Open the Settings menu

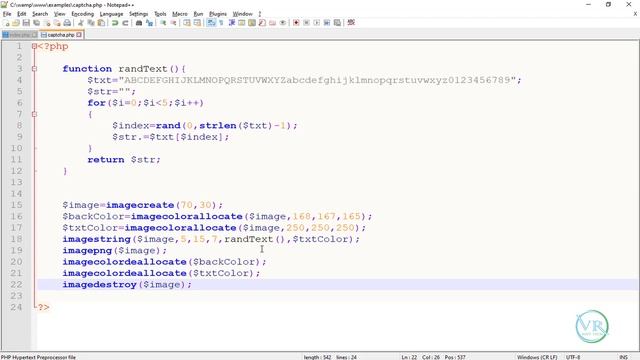tap(138, 14)
